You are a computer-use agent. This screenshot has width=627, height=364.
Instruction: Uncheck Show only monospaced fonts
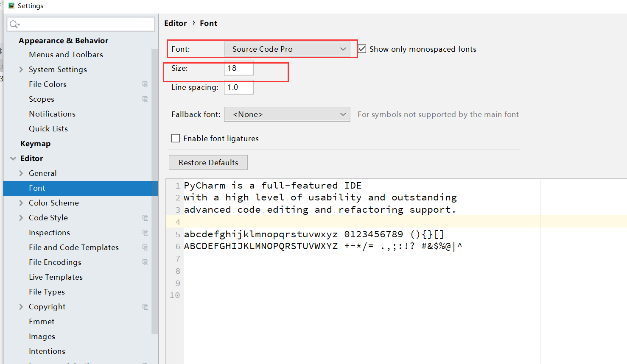pos(362,49)
